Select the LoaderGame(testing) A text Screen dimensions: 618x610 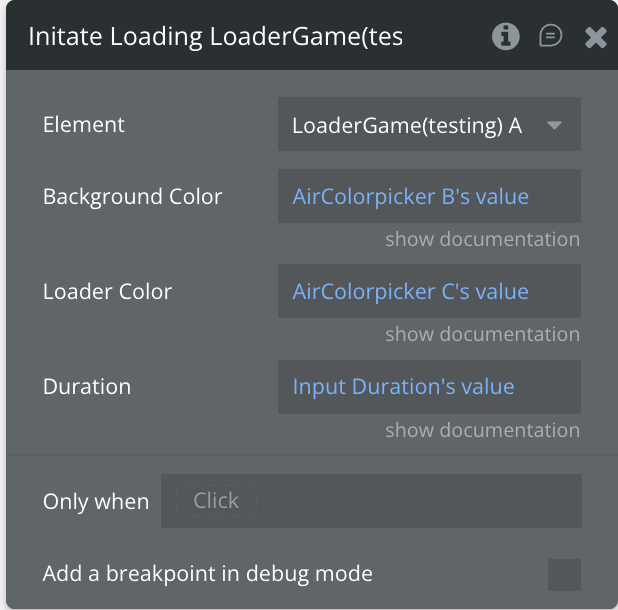tap(406, 126)
